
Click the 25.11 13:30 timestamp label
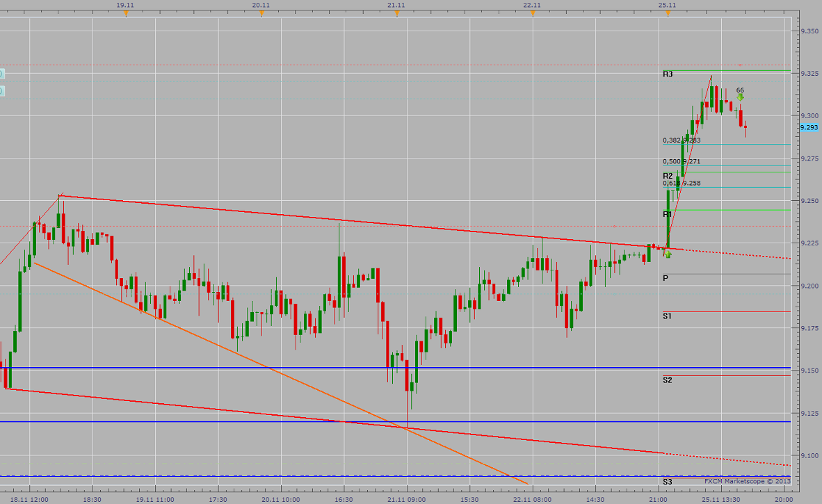click(722, 498)
